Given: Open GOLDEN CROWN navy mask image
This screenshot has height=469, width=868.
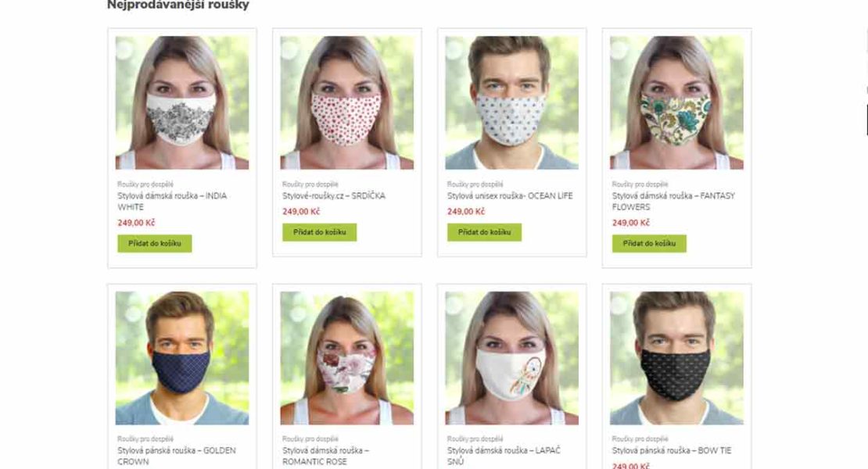Looking at the screenshot, I should click(x=182, y=358).
